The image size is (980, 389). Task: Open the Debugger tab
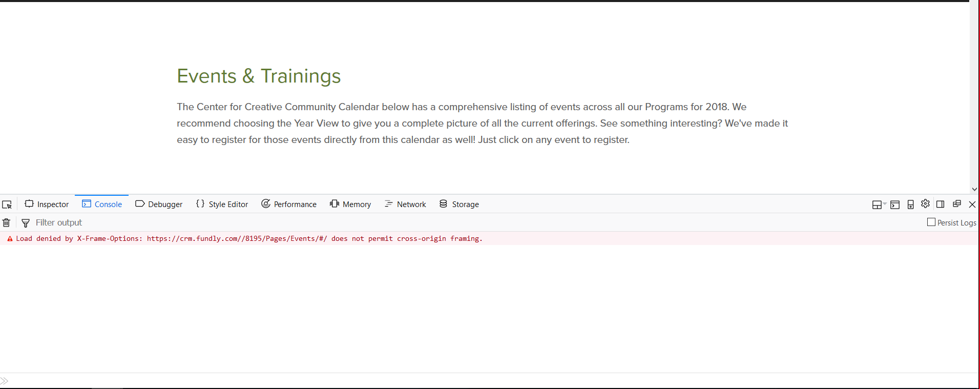tap(159, 204)
